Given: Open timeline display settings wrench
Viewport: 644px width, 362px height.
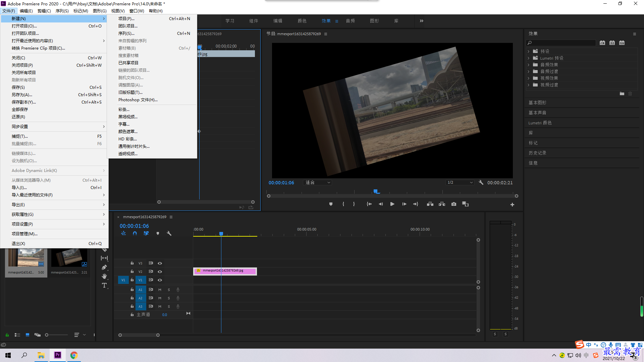Looking at the screenshot, I should 169,233.
